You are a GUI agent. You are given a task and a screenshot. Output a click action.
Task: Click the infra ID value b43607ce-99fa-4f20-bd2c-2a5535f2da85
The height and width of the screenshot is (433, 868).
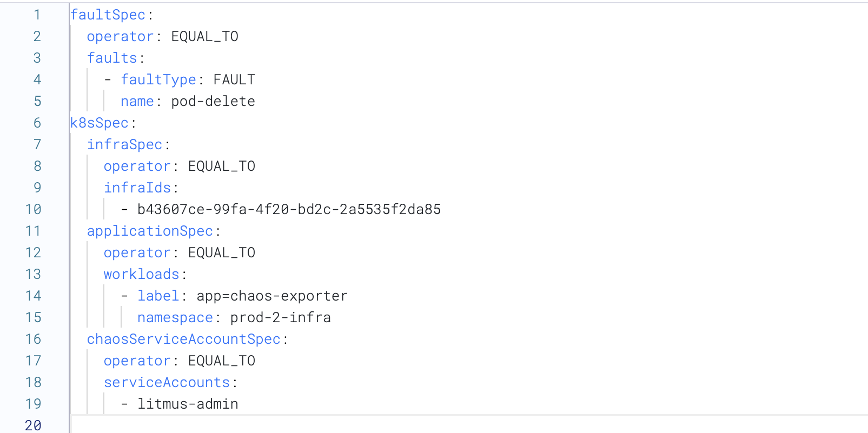pos(289,209)
